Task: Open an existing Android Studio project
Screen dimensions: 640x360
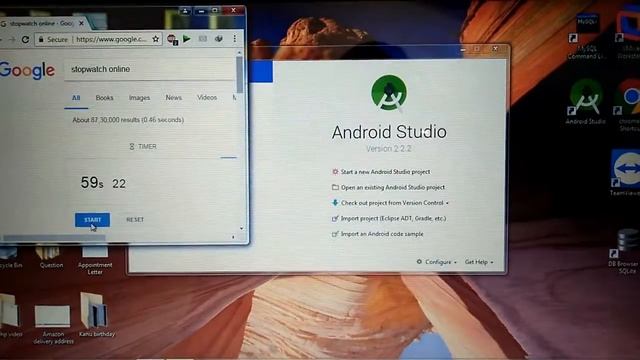Action: click(x=393, y=187)
